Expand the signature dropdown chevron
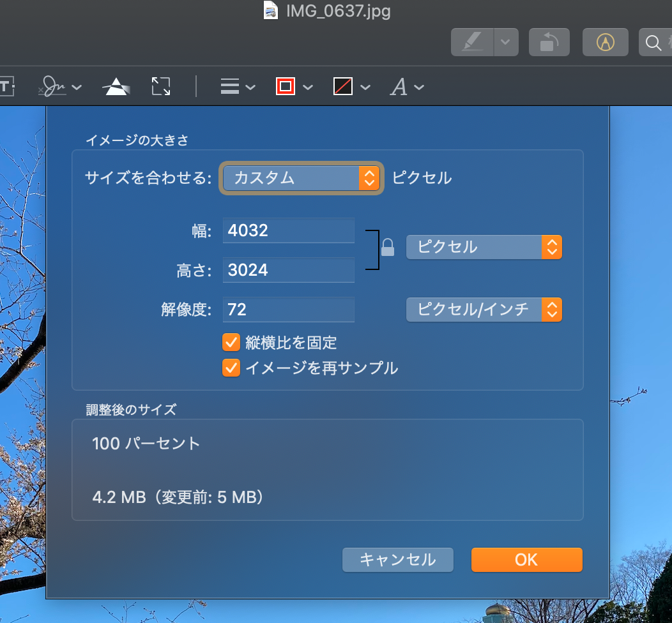 tap(77, 87)
